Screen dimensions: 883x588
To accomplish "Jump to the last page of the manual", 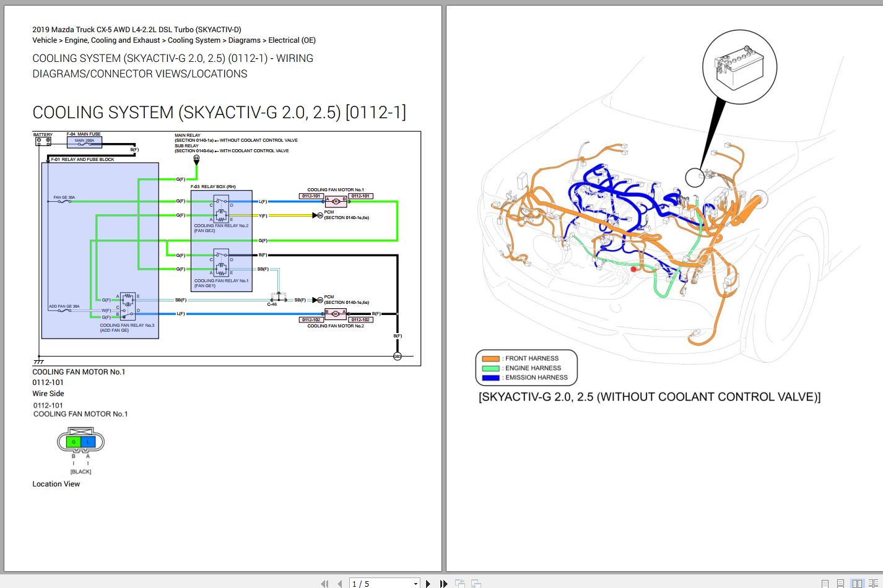I will click(x=443, y=583).
